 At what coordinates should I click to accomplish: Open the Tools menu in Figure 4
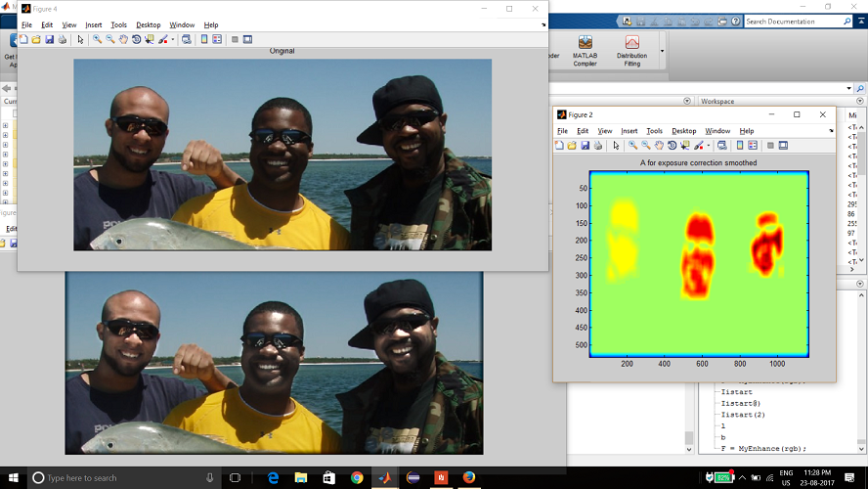[x=118, y=24]
